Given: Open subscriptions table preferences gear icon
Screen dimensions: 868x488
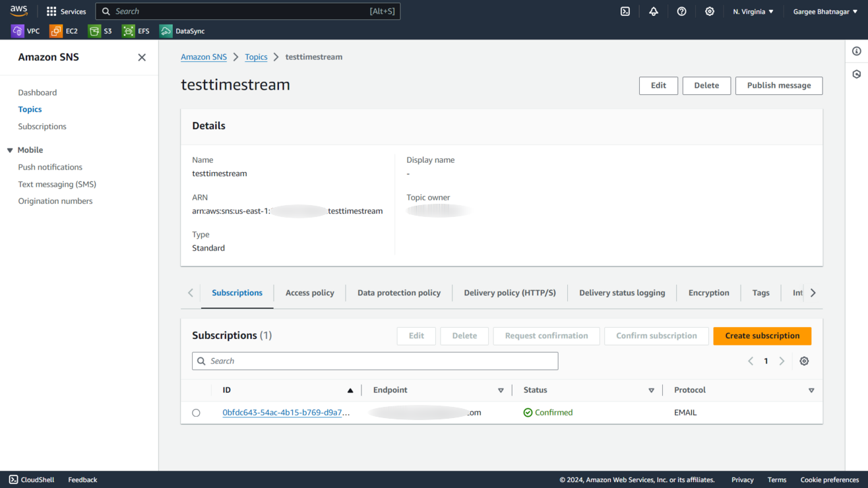Looking at the screenshot, I should coord(804,361).
